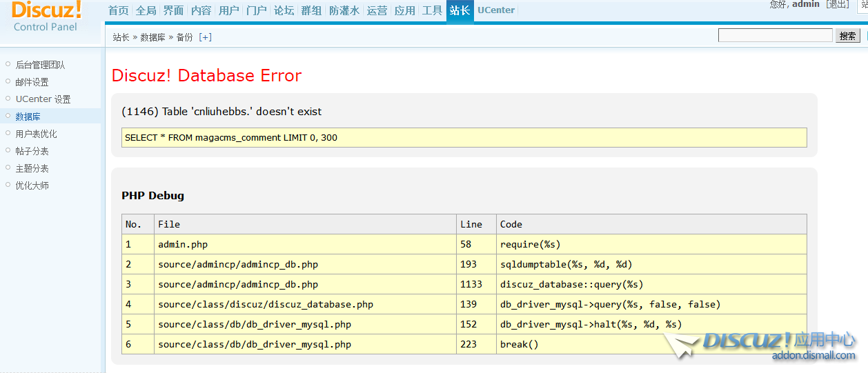
Task: Click line number 223 cell
Action: point(476,344)
